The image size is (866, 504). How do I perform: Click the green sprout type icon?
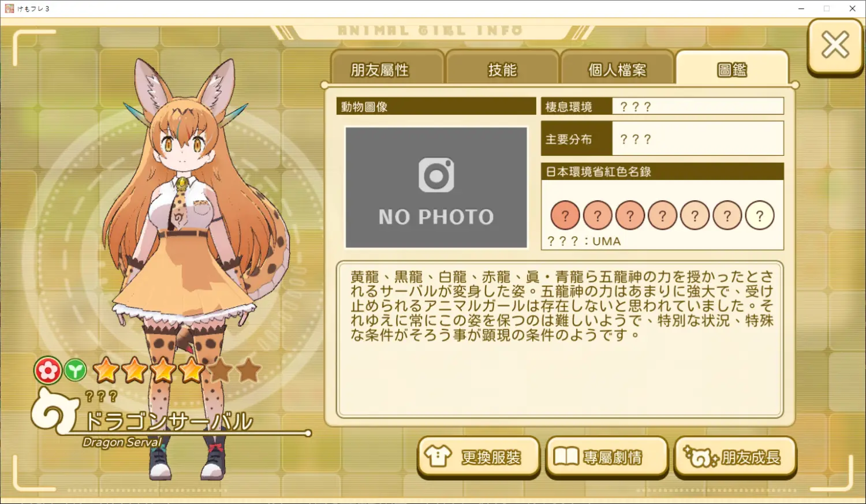pyautogui.click(x=75, y=371)
